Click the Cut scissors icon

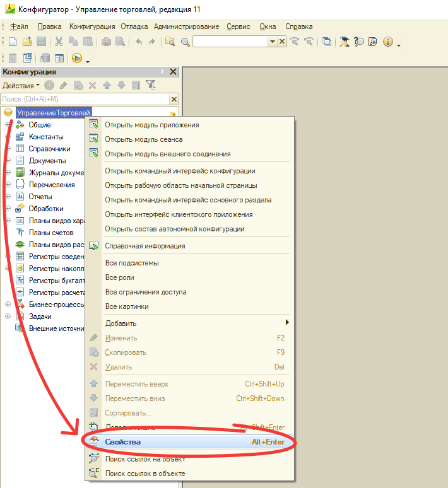(x=59, y=42)
